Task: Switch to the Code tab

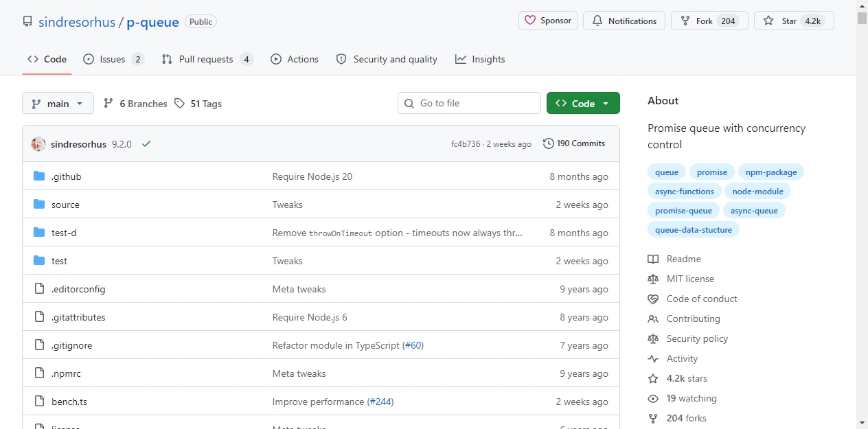Action: (x=47, y=59)
